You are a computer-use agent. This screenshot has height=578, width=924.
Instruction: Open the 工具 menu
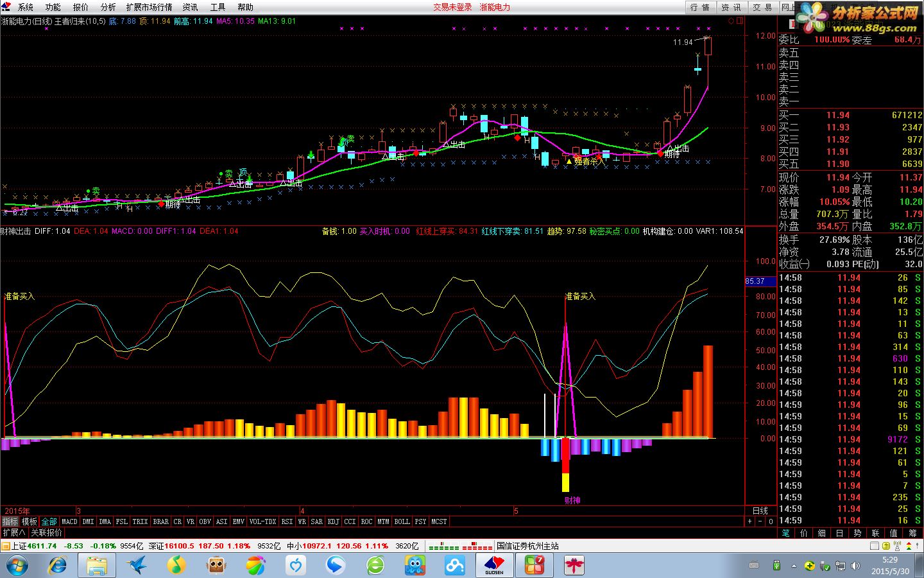pyautogui.click(x=218, y=7)
